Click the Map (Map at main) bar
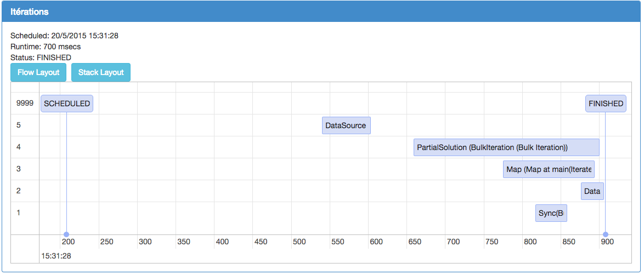The height and width of the screenshot is (275, 644). pos(549,169)
